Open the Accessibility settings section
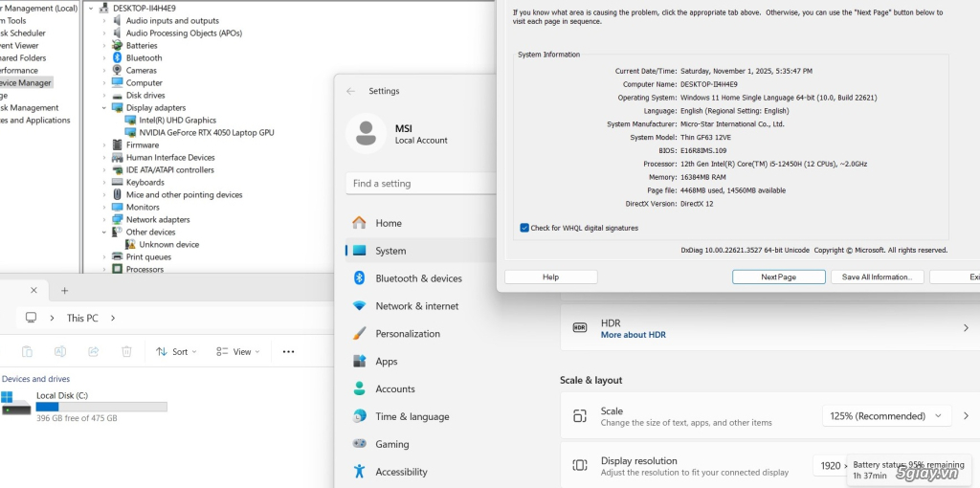980x488 pixels. pos(401,472)
